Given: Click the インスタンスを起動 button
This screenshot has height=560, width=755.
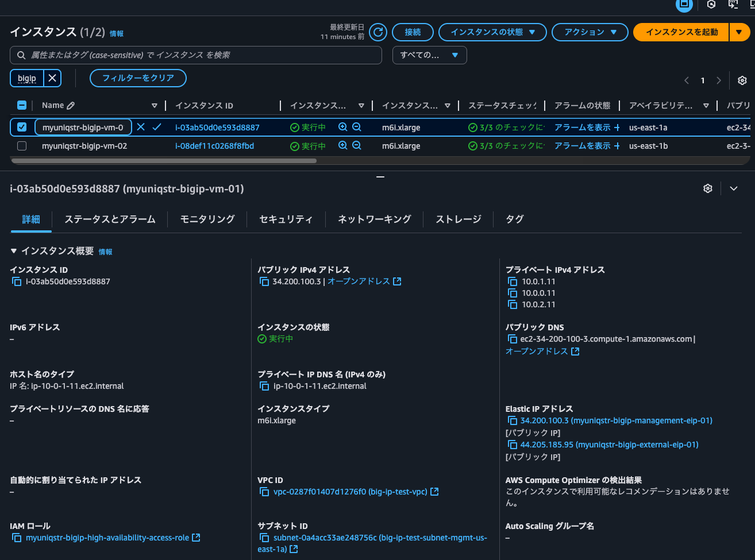Looking at the screenshot, I should pyautogui.click(x=681, y=32).
